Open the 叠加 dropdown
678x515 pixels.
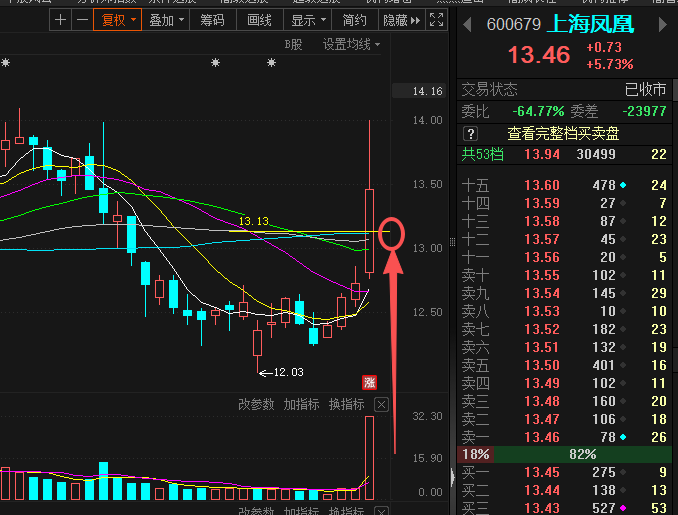[166, 20]
